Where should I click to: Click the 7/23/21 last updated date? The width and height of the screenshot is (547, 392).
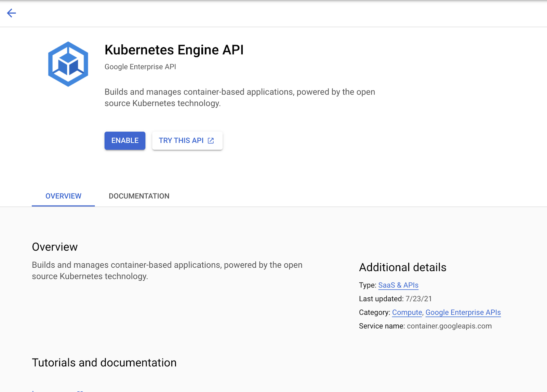(x=418, y=299)
